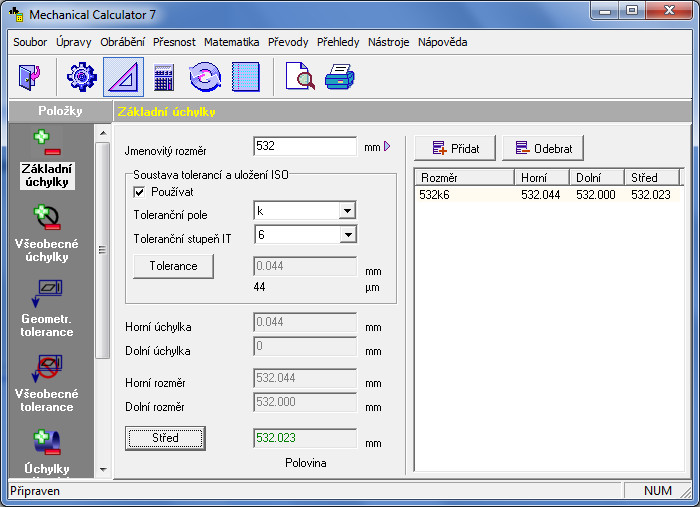Open the Matematika menu
700x507 pixels.
click(x=231, y=42)
